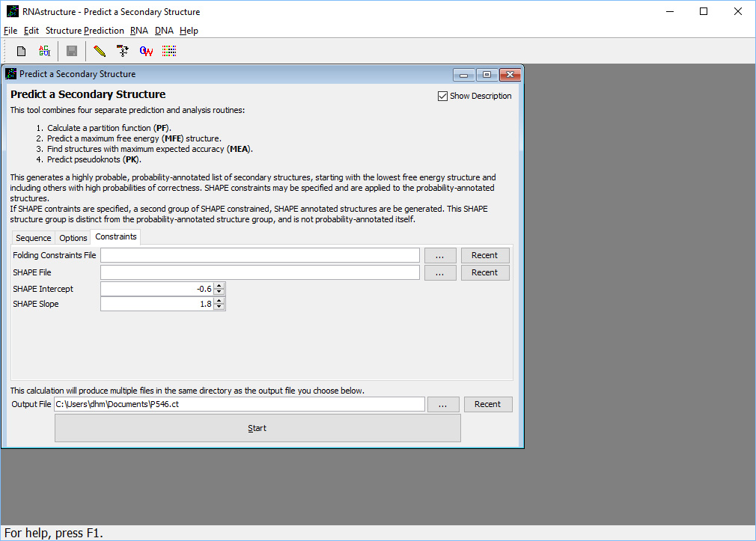Screen dimensions: 756x541
Task: Open Recent list for Output File
Action: [488, 405]
